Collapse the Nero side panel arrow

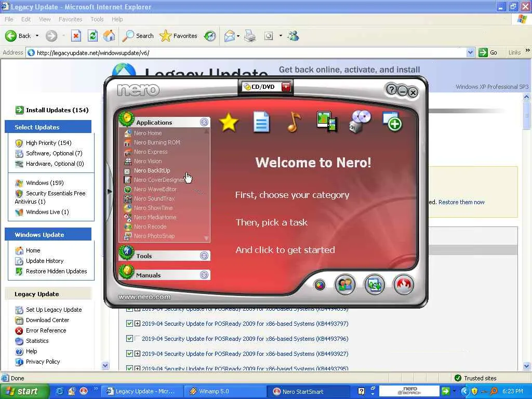tap(110, 192)
